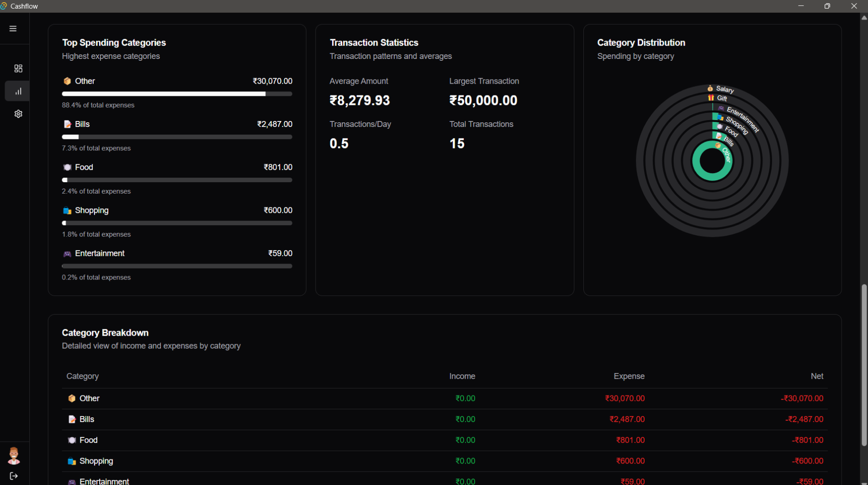
Task: Click the vertical scrollbar thumb
Action: [x=863, y=365]
